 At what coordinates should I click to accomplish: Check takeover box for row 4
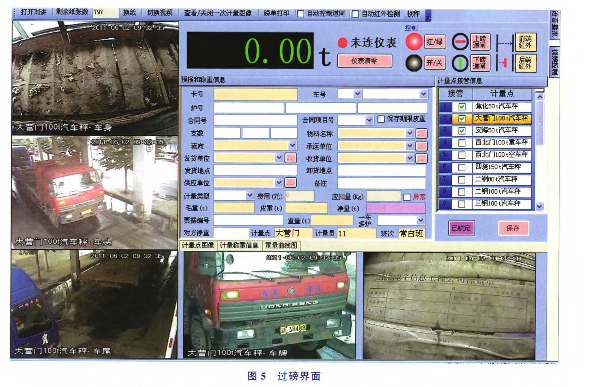pyautogui.click(x=462, y=143)
